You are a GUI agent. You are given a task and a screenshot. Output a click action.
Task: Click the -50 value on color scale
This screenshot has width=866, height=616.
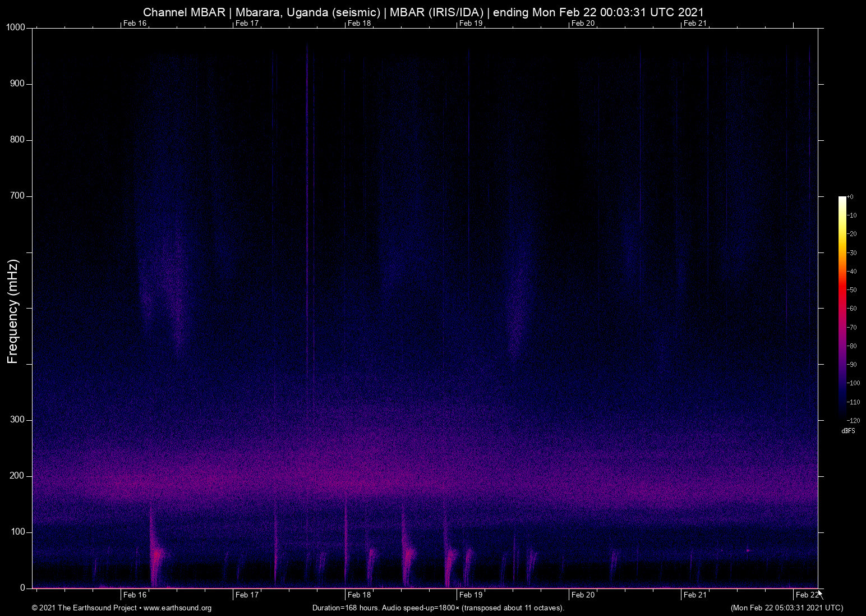click(x=853, y=290)
